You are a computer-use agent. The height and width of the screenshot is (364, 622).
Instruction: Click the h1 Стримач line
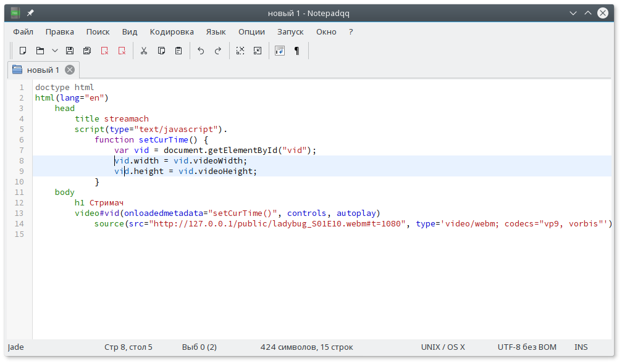(x=99, y=203)
